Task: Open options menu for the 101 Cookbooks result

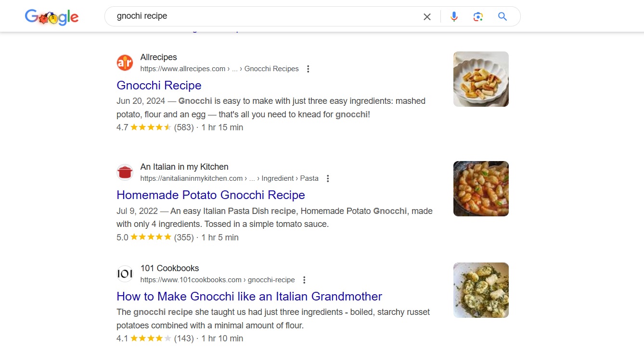Action: click(x=304, y=279)
